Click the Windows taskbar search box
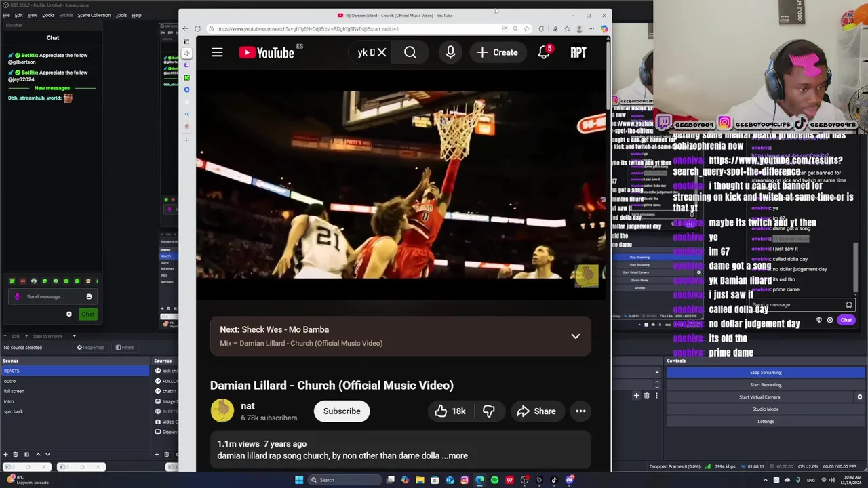868x488 pixels. [344, 480]
